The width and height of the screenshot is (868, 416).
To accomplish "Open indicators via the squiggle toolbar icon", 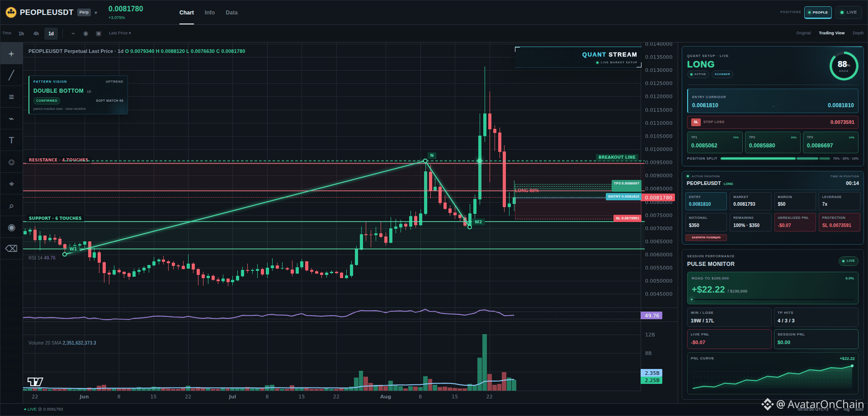I will click(73, 33).
